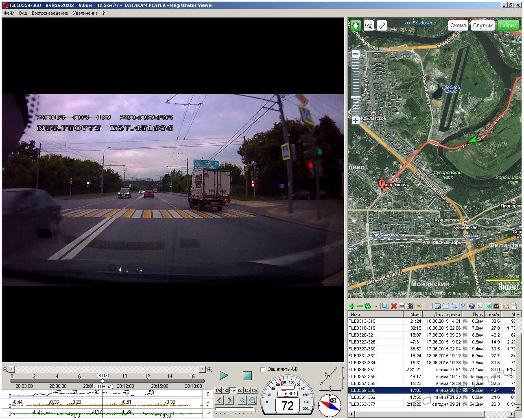Screen dimensions: 524x420
Task: Click the green refresh list icon
Action: click(368, 306)
